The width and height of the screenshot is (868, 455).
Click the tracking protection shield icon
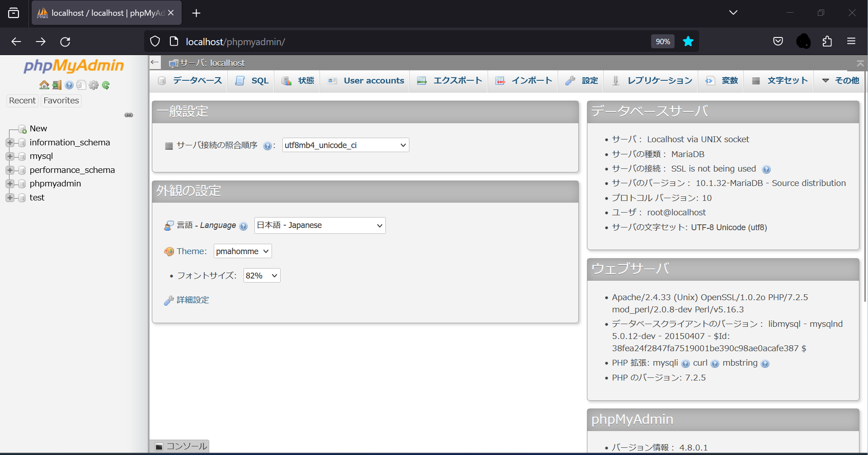(155, 42)
